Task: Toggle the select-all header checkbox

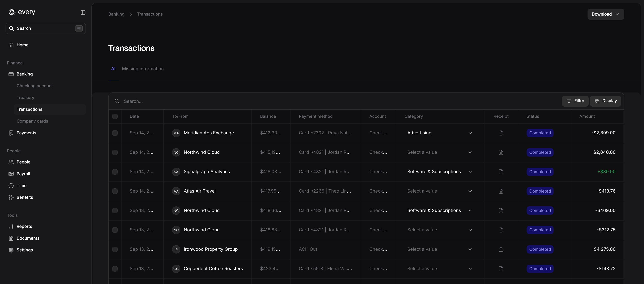Action: [x=115, y=116]
